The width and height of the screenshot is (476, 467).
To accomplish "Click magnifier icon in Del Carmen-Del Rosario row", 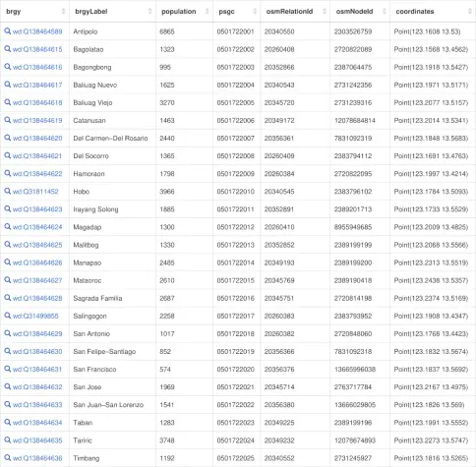I will coord(7,138).
